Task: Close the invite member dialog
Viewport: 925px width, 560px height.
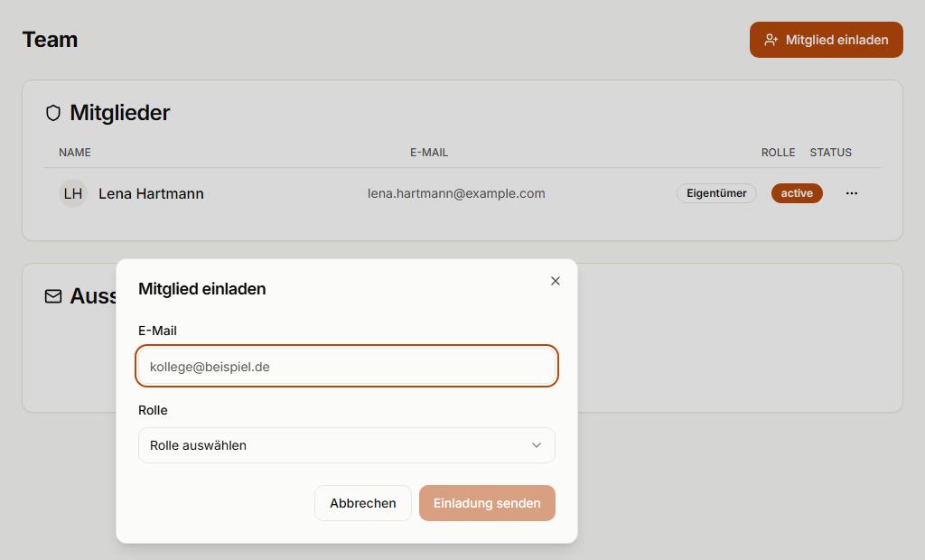Action: click(x=556, y=281)
